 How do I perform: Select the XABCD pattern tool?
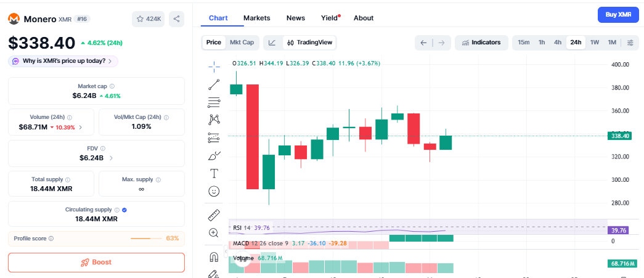[214, 120]
